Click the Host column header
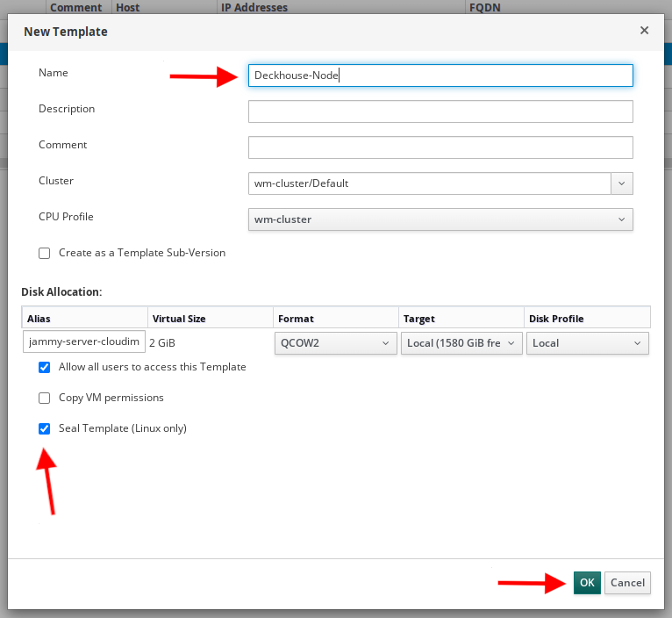The width and height of the screenshot is (672, 618). point(127,7)
